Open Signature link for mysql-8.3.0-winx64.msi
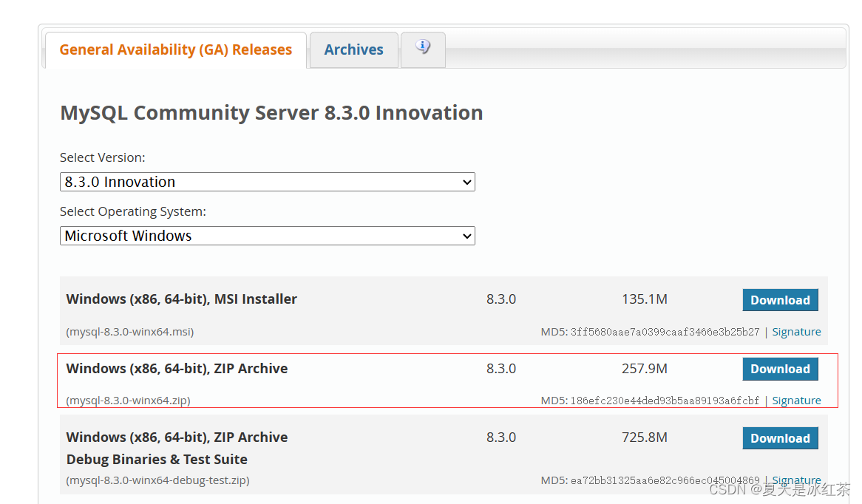 pyautogui.click(x=796, y=332)
